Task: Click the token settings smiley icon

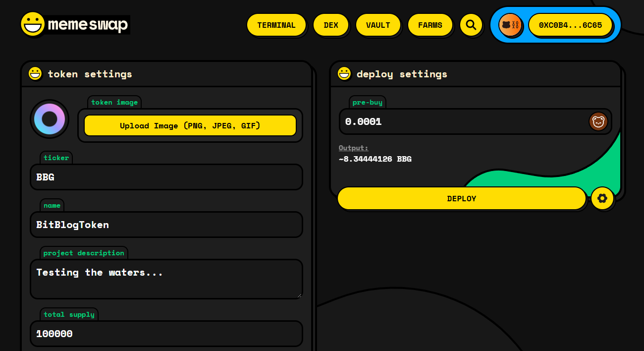Action: (35, 74)
